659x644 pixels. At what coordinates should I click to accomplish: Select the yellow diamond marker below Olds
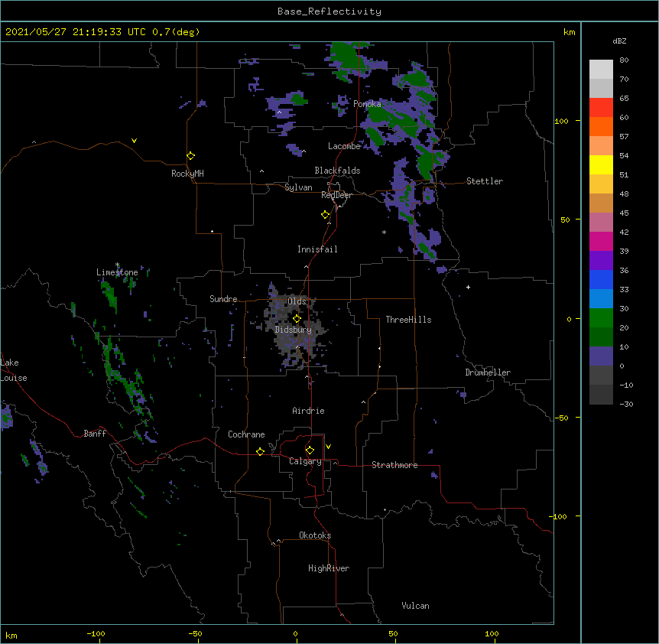297,319
